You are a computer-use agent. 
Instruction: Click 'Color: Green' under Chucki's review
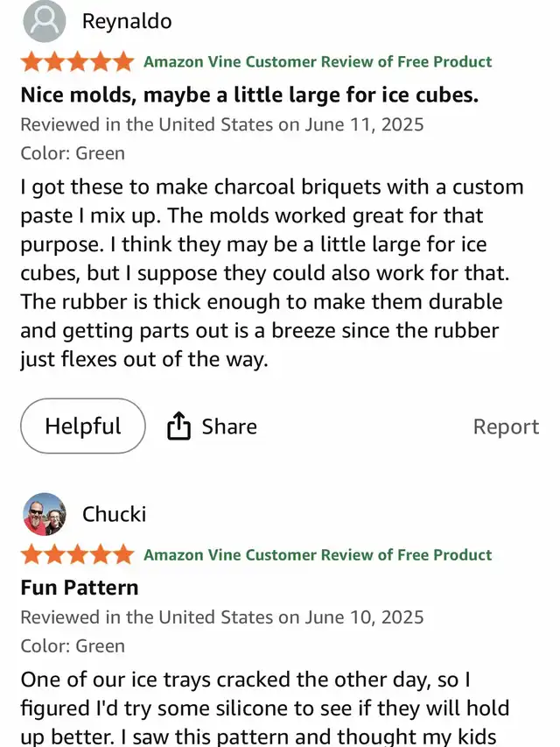pos(73,646)
